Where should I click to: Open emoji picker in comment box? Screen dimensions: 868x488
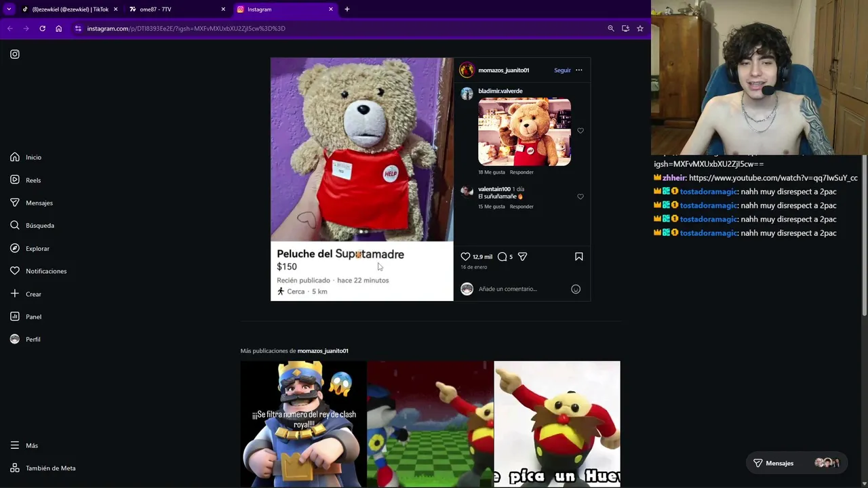point(576,289)
